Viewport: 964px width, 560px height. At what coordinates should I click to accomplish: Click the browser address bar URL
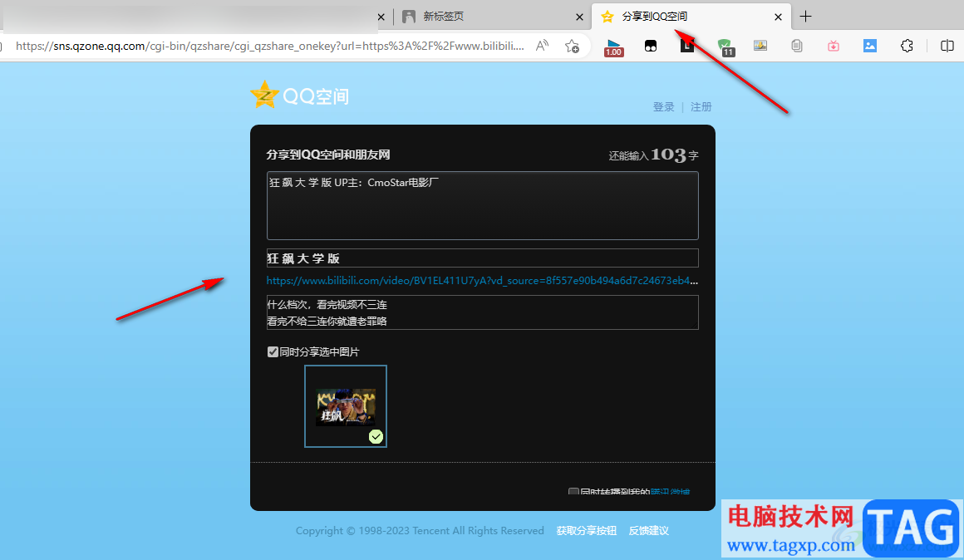click(x=270, y=46)
